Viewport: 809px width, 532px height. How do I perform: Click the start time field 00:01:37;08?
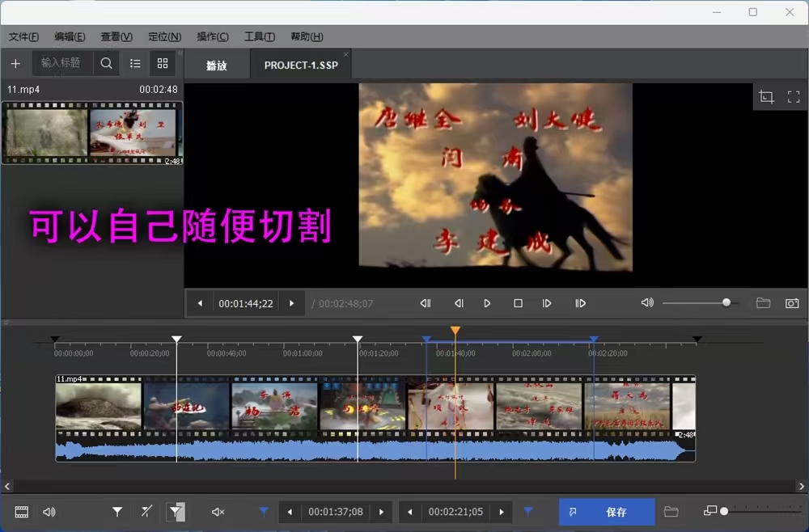click(336, 512)
